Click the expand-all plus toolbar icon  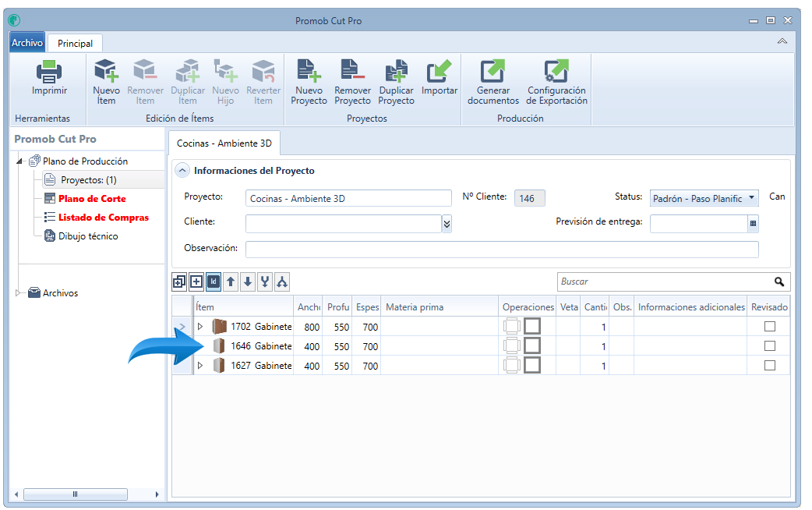pyautogui.click(x=196, y=282)
